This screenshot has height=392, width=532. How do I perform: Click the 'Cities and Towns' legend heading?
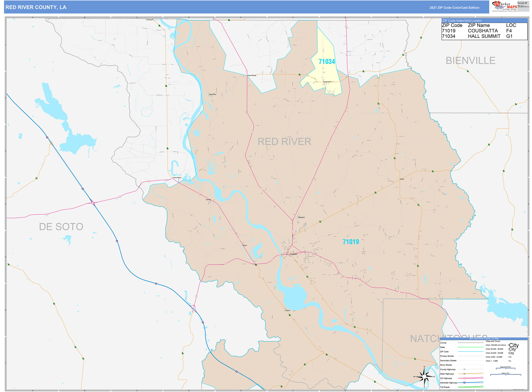493,341
